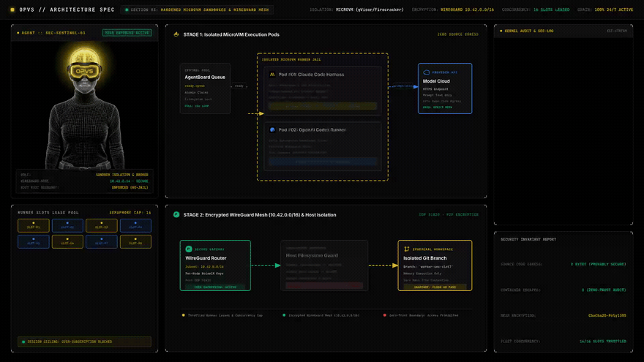
Task: Click 'RUNNER SLOTS LEASE POOL' heading
Action: [x=48, y=213]
